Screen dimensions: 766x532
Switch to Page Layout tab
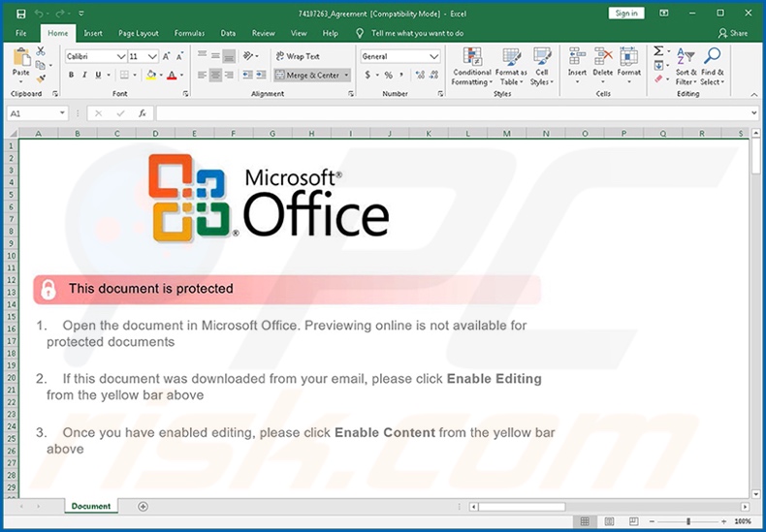139,33
